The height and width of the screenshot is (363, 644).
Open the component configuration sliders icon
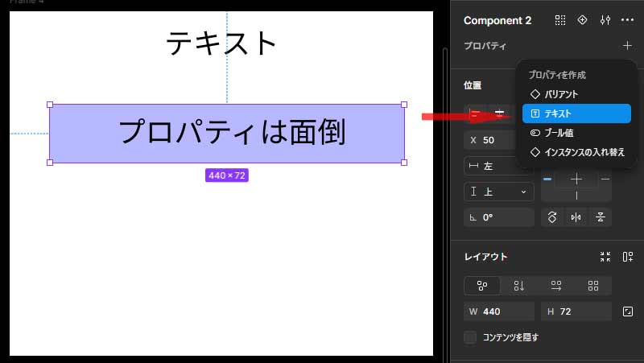tap(605, 20)
